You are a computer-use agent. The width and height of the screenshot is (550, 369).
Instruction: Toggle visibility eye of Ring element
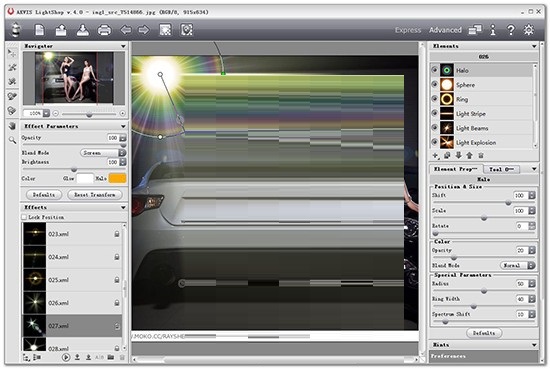coord(435,99)
